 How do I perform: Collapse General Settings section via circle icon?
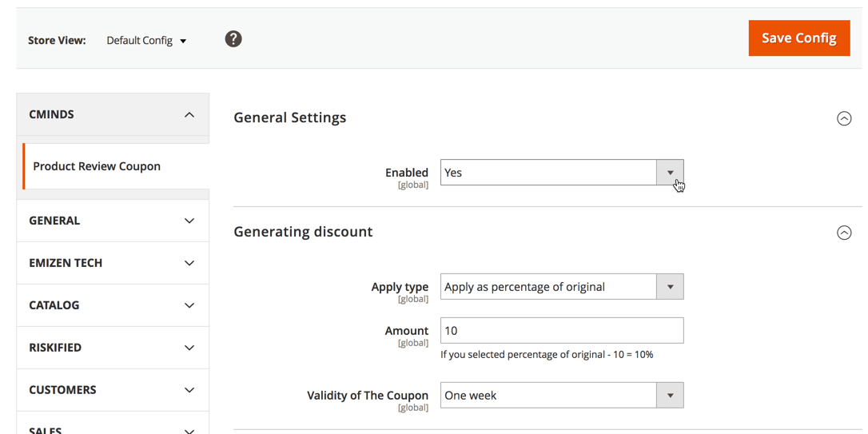[844, 118]
